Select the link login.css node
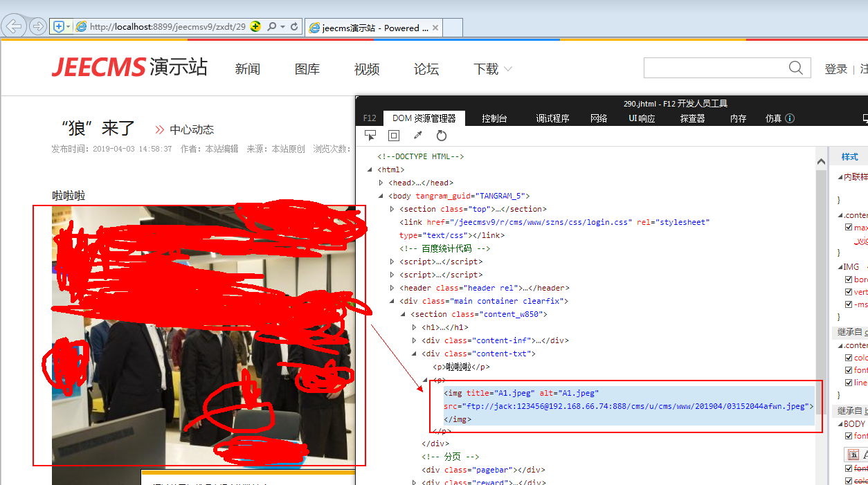This screenshot has height=485, width=868. pyautogui.click(x=554, y=228)
